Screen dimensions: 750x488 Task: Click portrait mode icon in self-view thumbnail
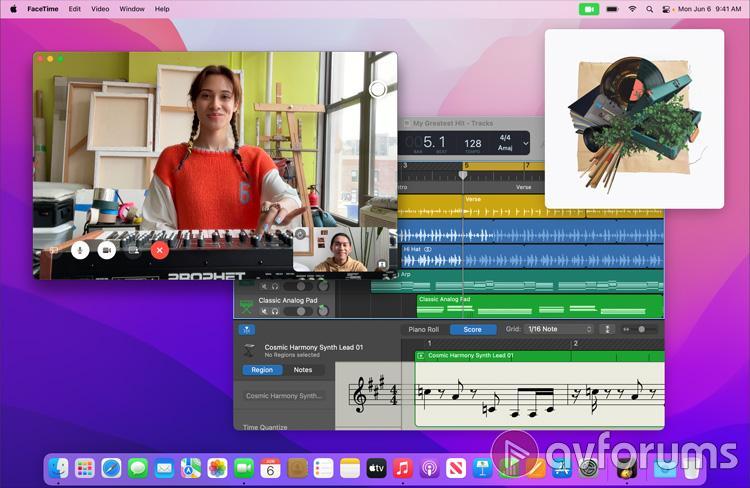click(382, 264)
